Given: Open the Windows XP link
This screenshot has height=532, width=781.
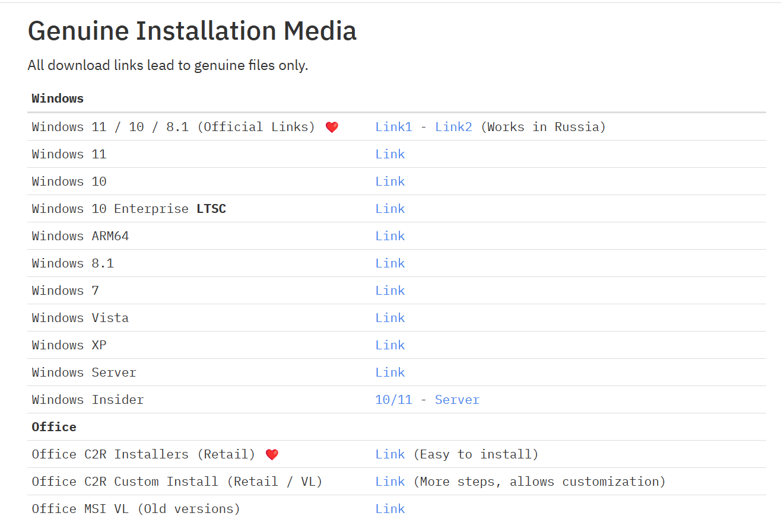Looking at the screenshot, I should 390,345.
